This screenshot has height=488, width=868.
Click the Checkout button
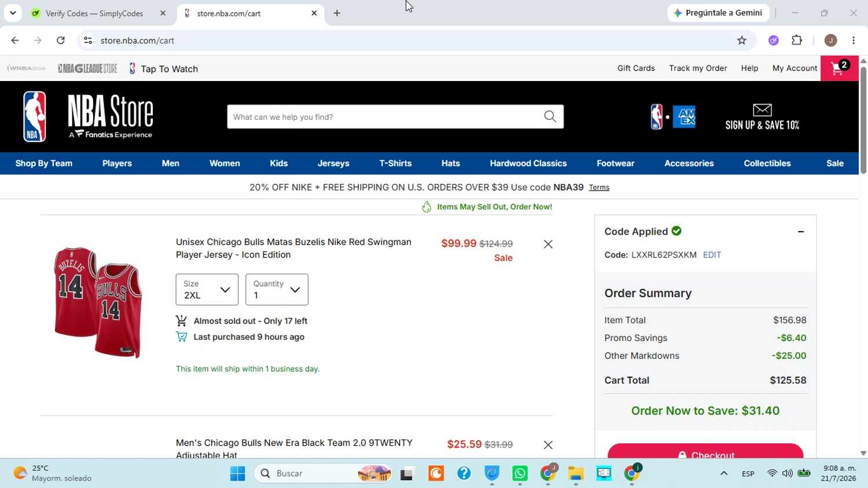click(705, 452)
